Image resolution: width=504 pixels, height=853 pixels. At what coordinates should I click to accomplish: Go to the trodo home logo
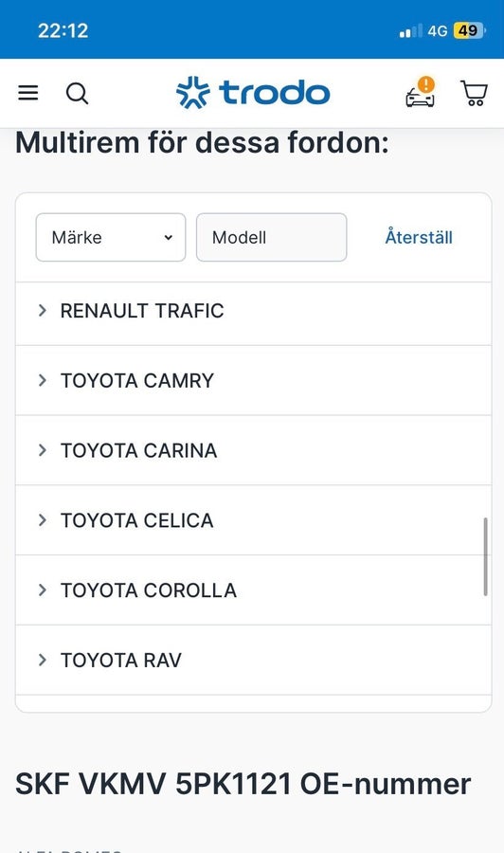point(253,93)
